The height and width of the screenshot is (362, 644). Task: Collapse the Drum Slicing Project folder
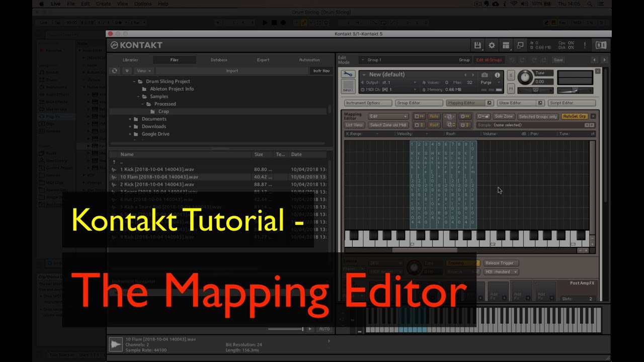pos(134,81)
